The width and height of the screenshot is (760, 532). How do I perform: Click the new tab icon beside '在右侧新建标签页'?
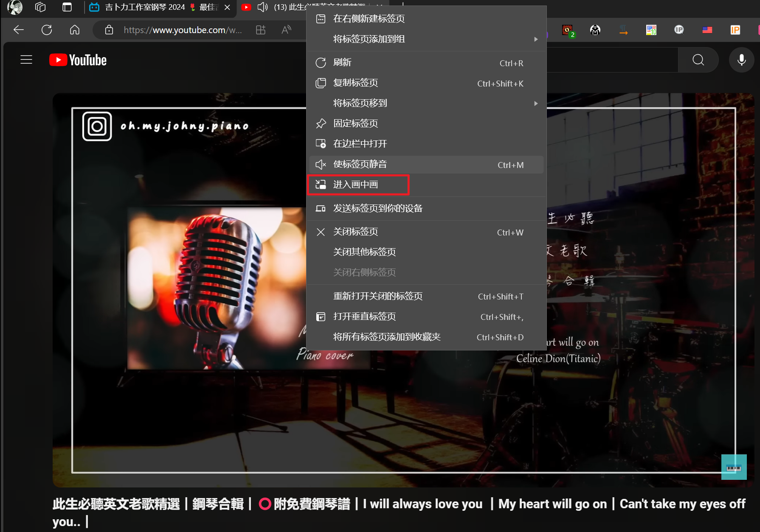point(321,19)
